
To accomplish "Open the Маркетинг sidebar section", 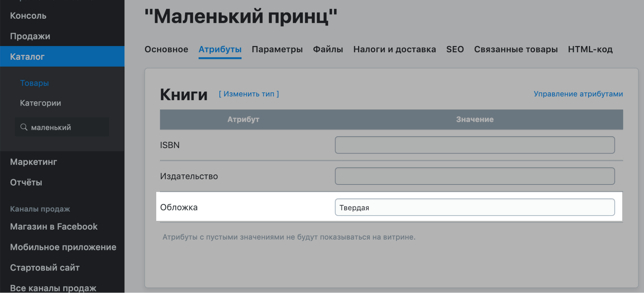I will click(34, 162).
